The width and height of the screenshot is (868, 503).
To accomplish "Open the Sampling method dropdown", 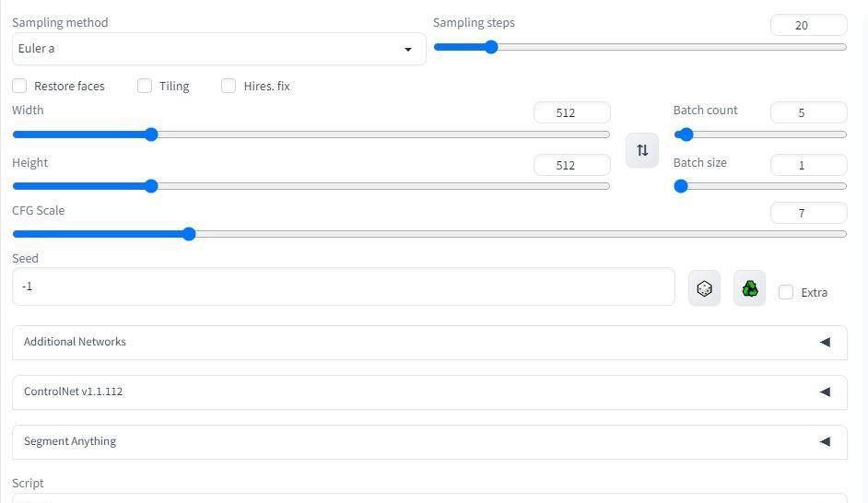I will [219, 49].
